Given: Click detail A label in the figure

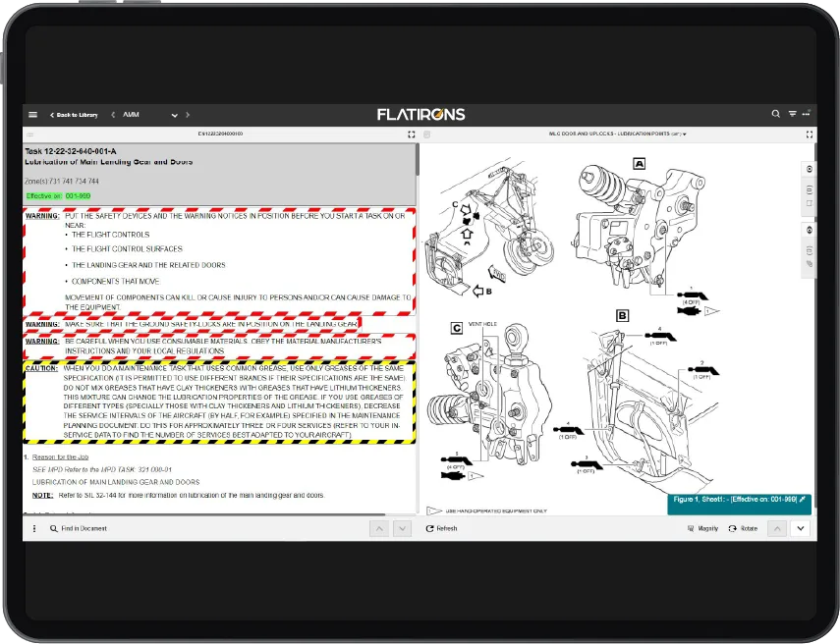Looking at the screenshot, I should (x=639, y=164).
